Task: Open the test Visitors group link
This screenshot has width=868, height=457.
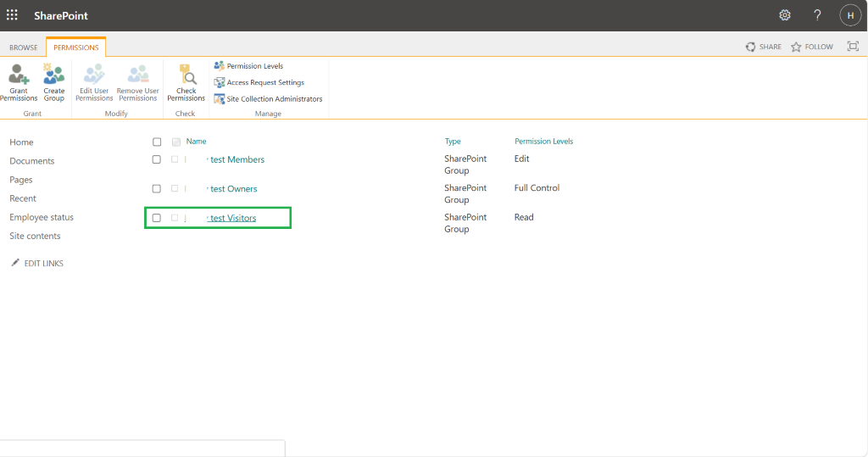Action: point(233,218)
